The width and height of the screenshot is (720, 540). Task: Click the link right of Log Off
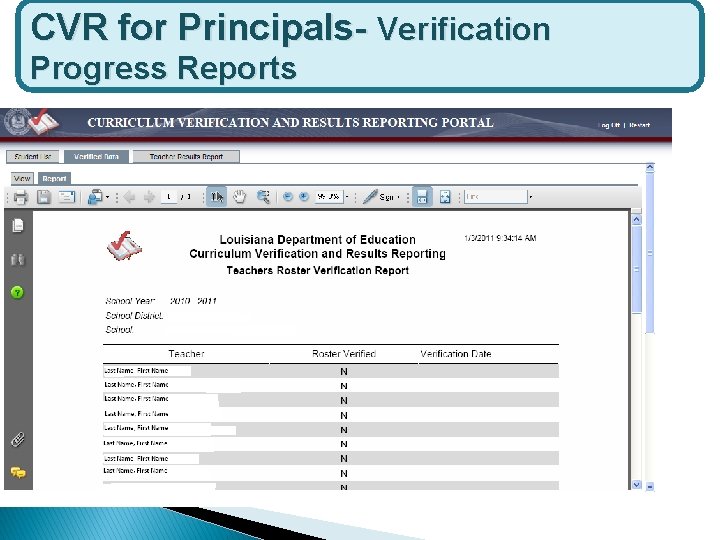(x=640, y=125)
